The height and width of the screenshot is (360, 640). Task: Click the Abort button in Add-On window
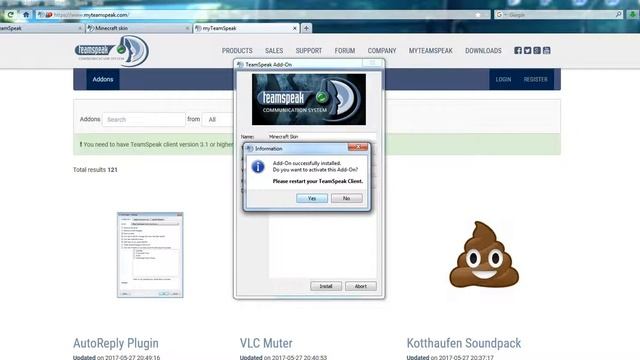click(361, 286)
